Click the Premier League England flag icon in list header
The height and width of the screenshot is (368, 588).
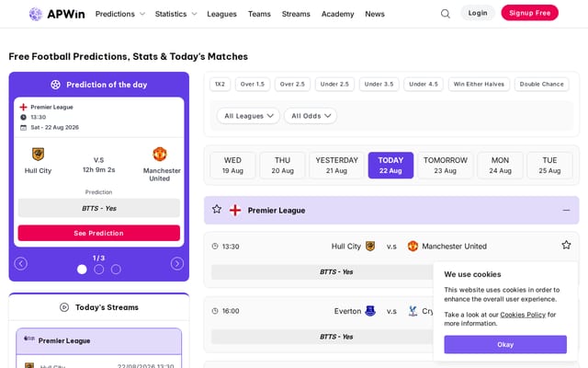tap(235, 211)
